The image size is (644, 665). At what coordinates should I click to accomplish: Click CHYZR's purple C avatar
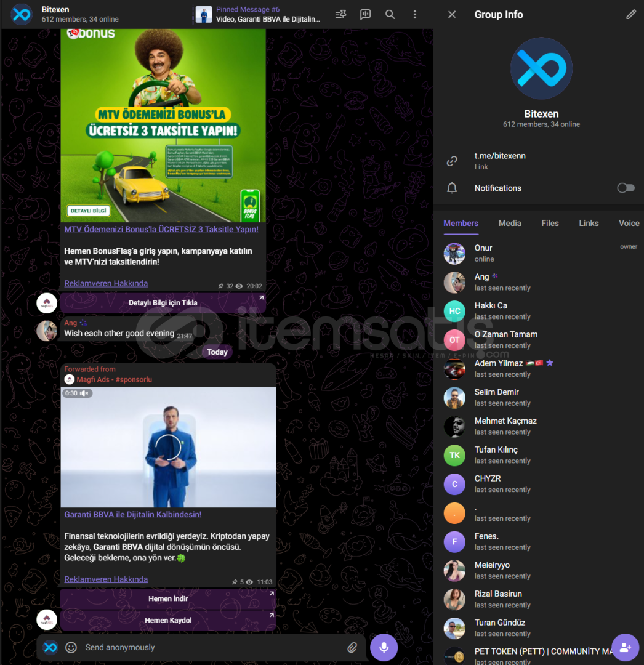coord(454,484)
